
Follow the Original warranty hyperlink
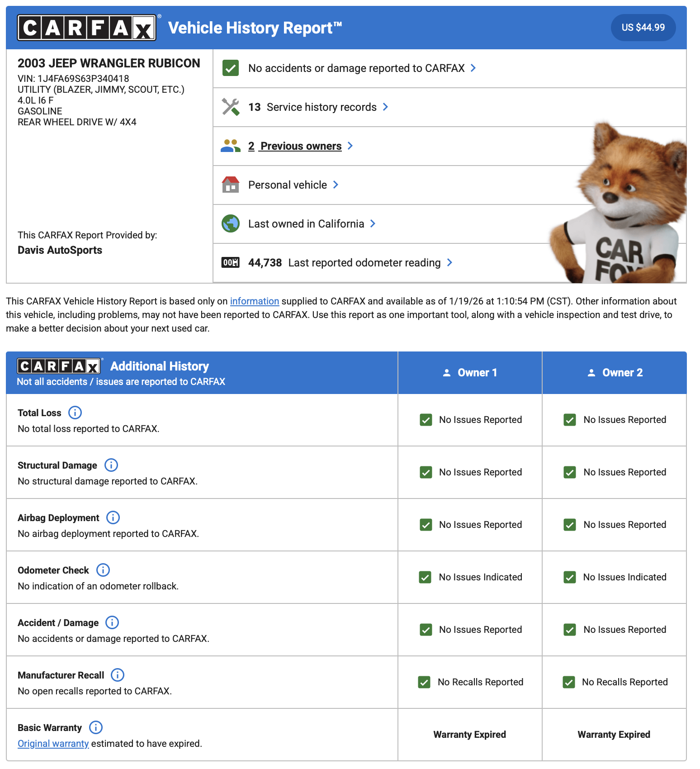(53, 744)
